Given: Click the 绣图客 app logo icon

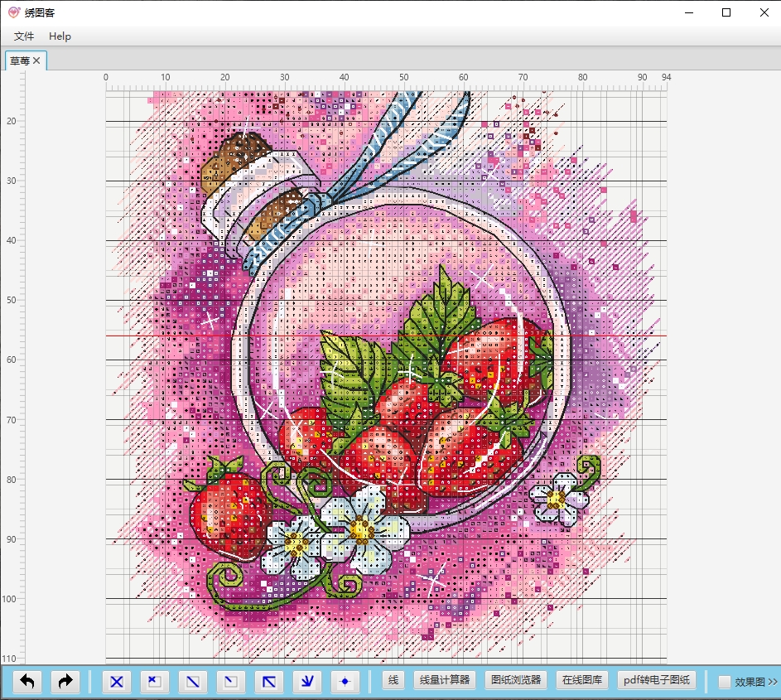Looking at the screenshot, I should 13,12.
